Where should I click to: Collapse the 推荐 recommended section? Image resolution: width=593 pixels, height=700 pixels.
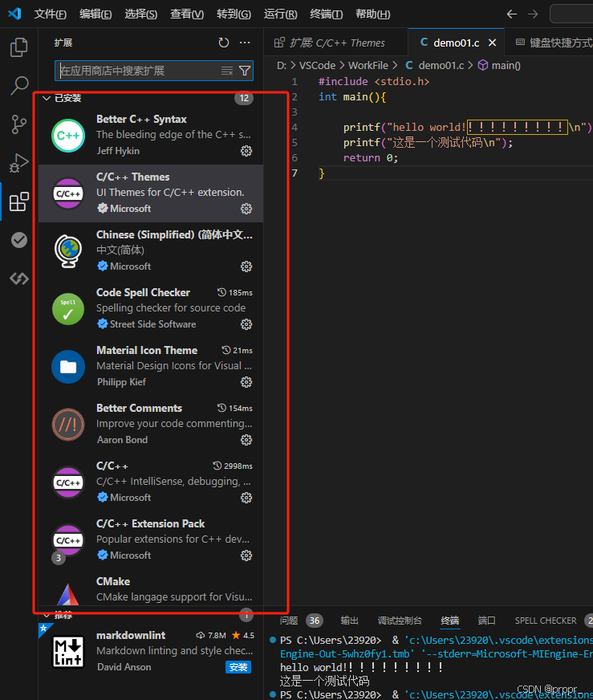[47, 615]
